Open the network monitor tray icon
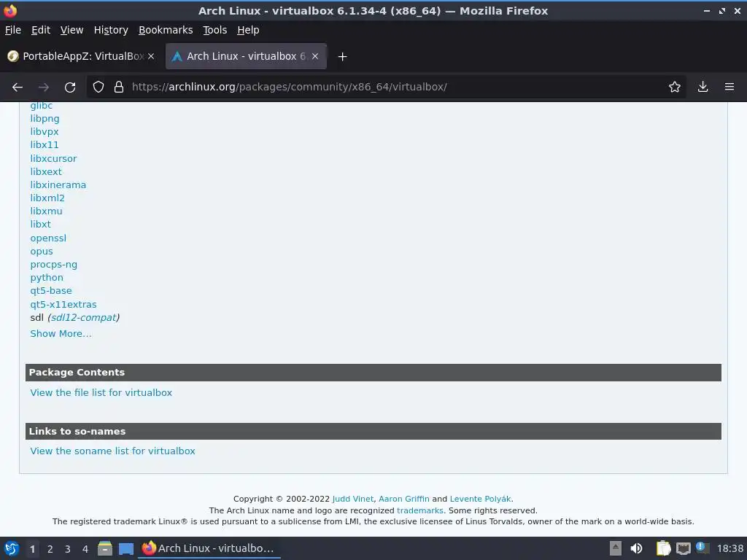 (x=683, y=548)
